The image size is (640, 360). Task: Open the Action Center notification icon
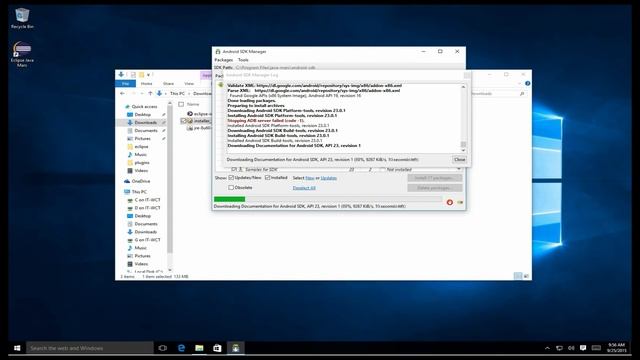[x=583, y=348]
